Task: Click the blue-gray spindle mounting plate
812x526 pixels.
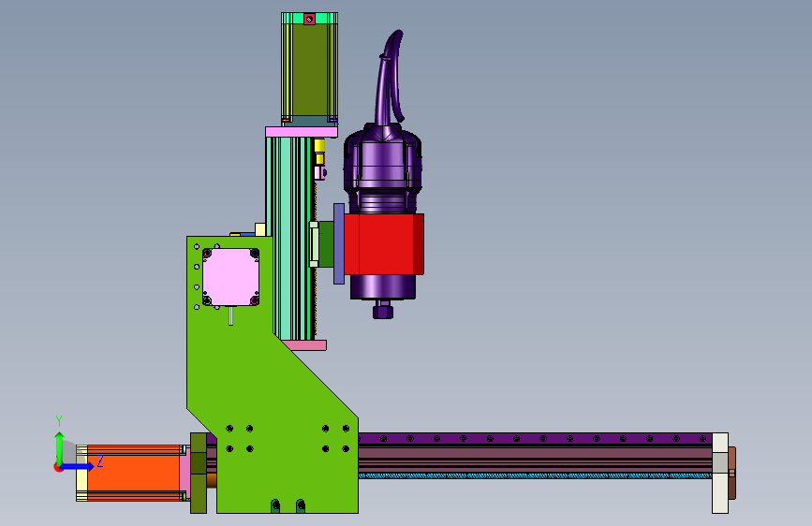Action: [339, 243]
